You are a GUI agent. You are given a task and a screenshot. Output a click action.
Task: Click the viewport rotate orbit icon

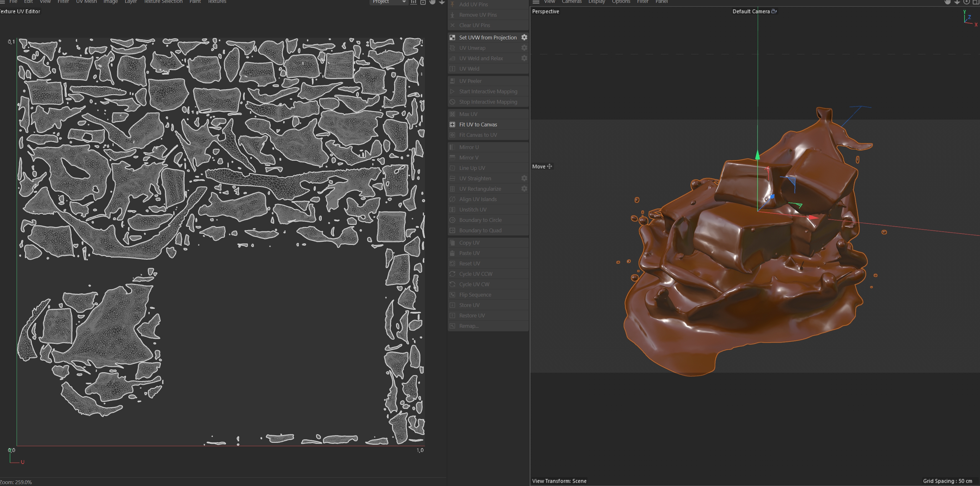(x=966, y=2)
